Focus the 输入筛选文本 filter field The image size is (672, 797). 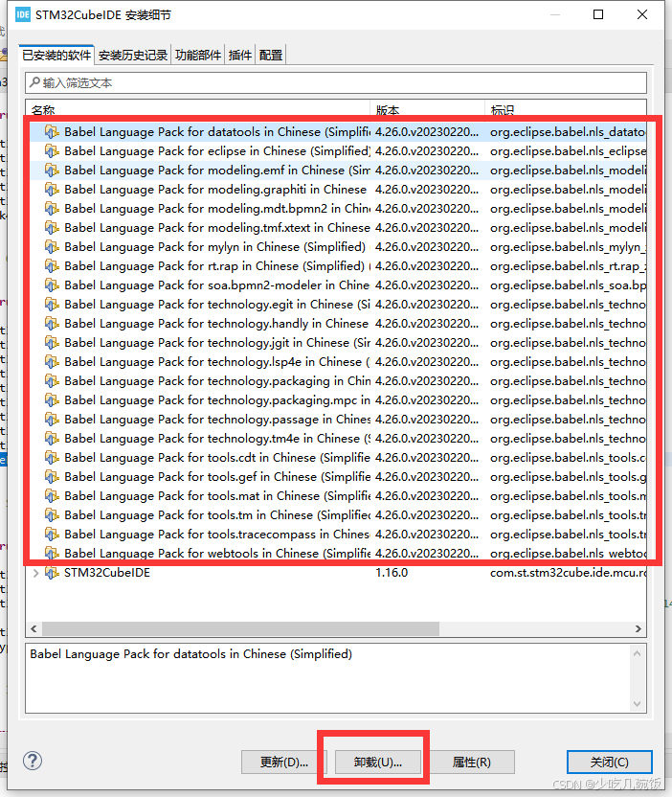click(336, 82)
